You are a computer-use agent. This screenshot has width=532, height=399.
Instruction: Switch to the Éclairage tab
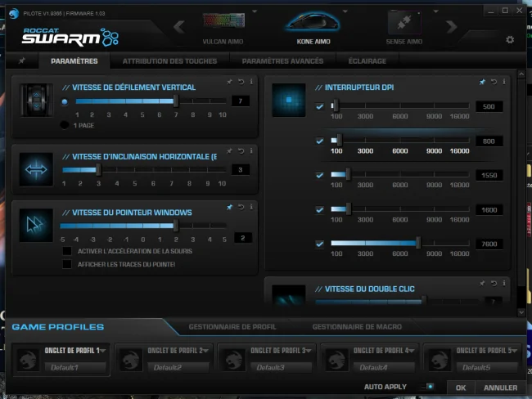(367, 61)
